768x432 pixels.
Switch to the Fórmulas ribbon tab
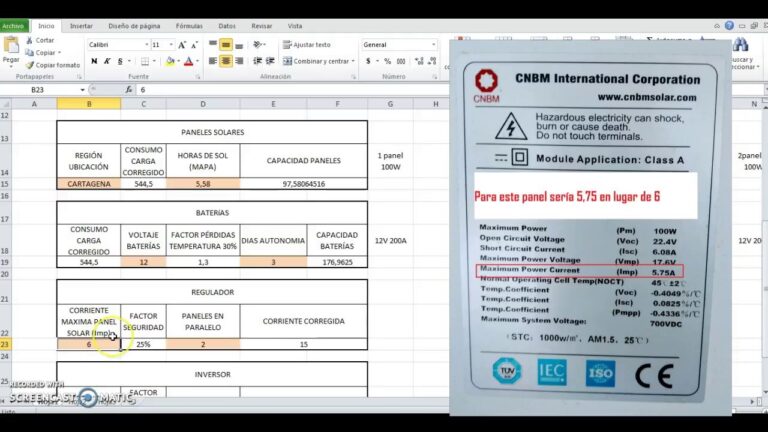point(188,25)
